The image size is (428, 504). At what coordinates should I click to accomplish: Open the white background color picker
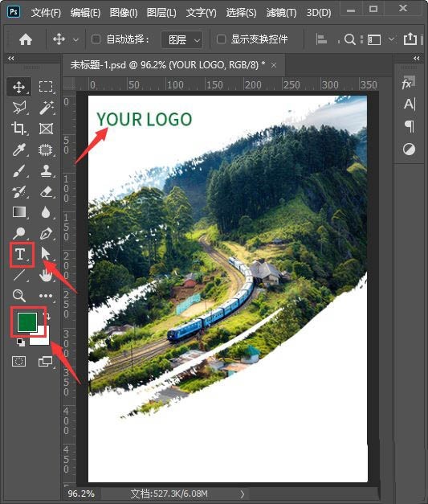pyautogui.click(x=43, y=338)
